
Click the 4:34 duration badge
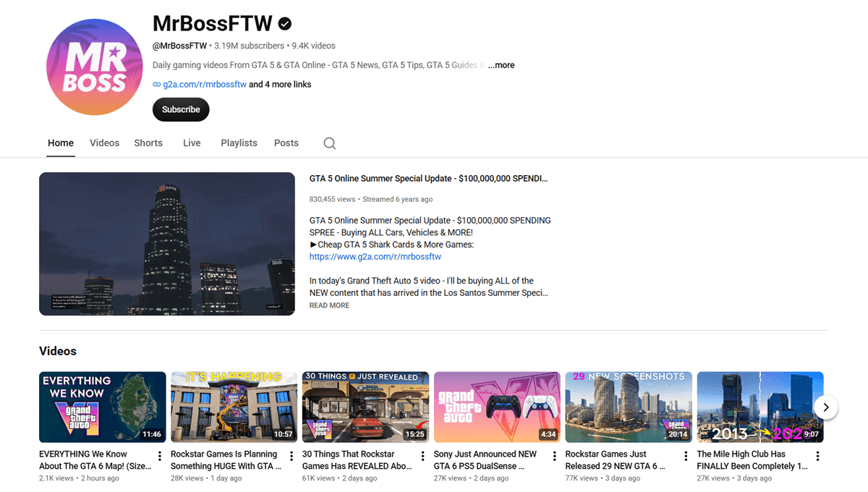[x=548, y=435]
